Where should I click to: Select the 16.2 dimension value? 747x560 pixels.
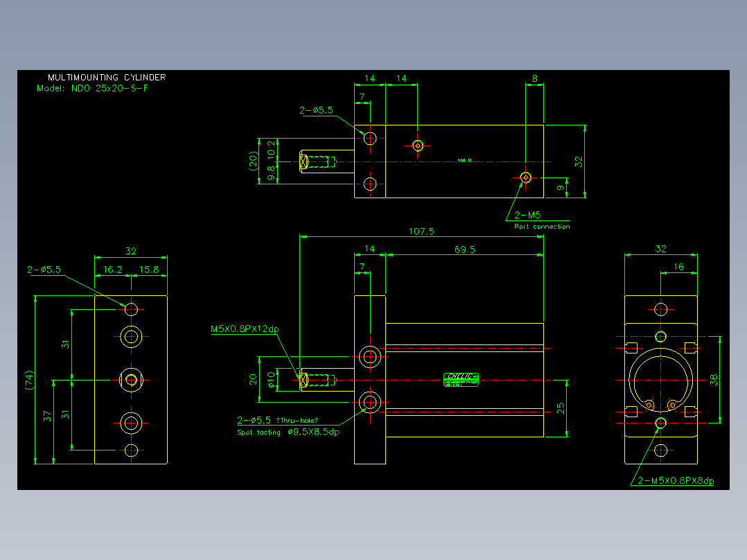coord(113,270)
